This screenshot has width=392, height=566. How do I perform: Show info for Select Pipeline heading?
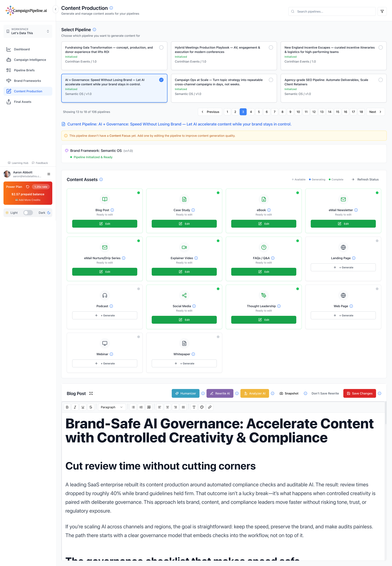click(x=94, y=29)
